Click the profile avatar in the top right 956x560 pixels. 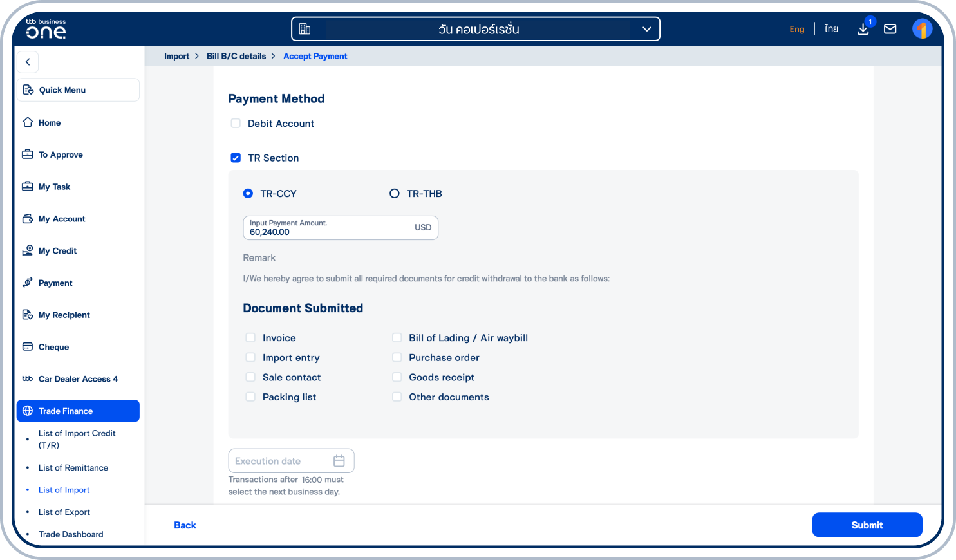[922, 29]
